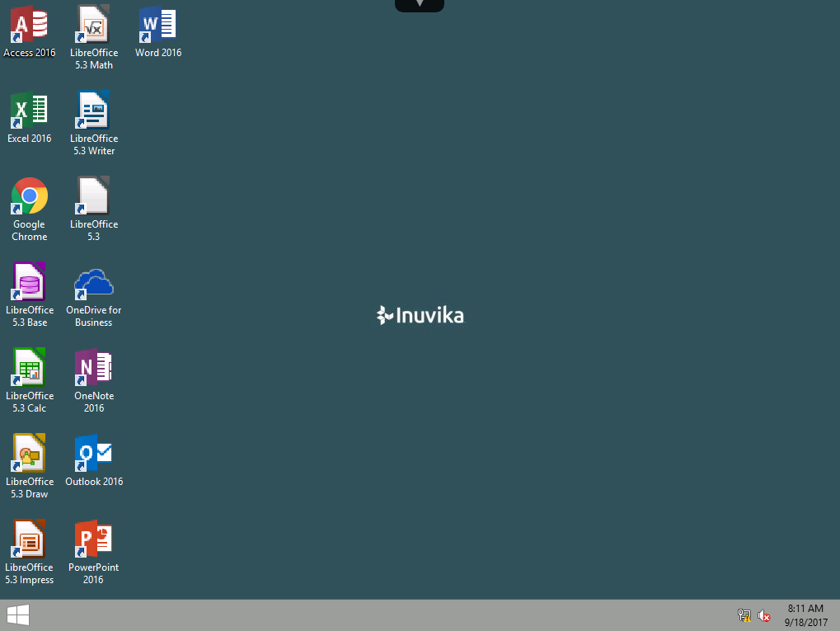Check the network status tray icon
840x631 pixels.
point(744,615)
